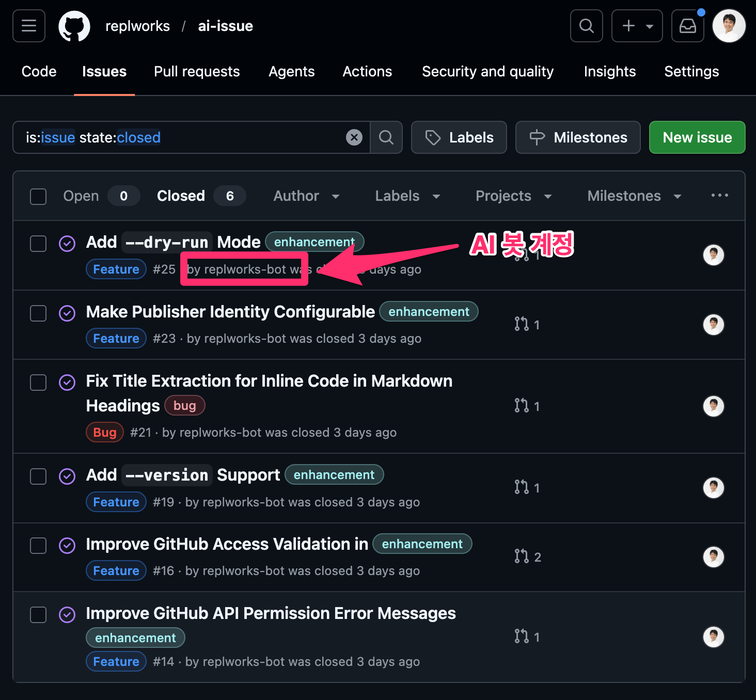This screenshot has height=700, width=756.
Task: Open Security and quality tab
Action: pyautogui.click(x=488, y=71)
